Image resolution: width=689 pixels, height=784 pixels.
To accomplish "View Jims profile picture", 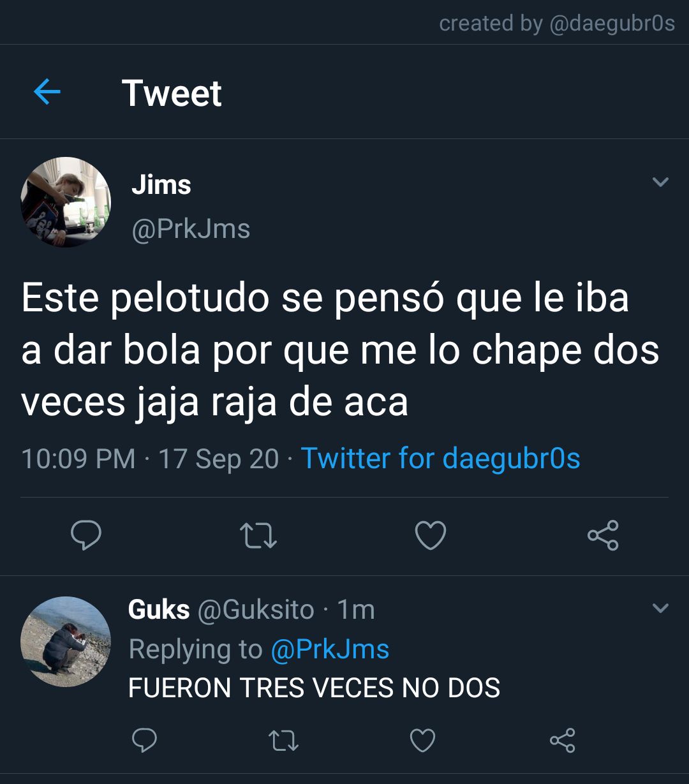I will (66, 202).
